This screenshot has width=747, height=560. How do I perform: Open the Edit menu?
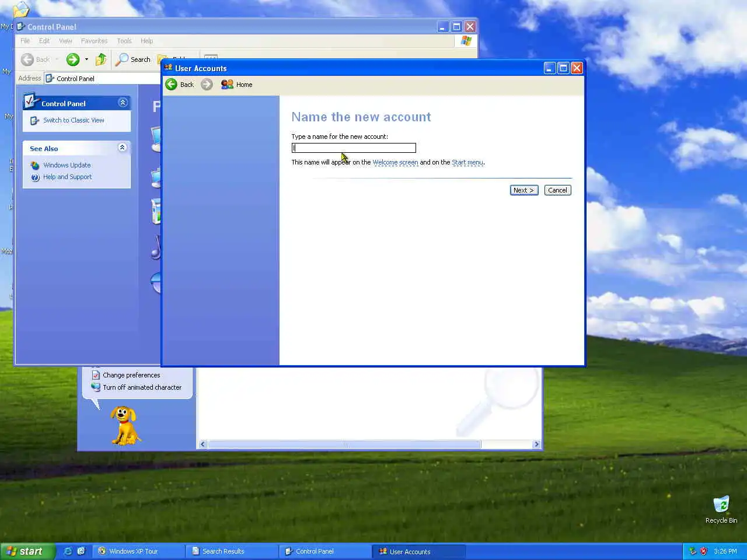[44, 41]
